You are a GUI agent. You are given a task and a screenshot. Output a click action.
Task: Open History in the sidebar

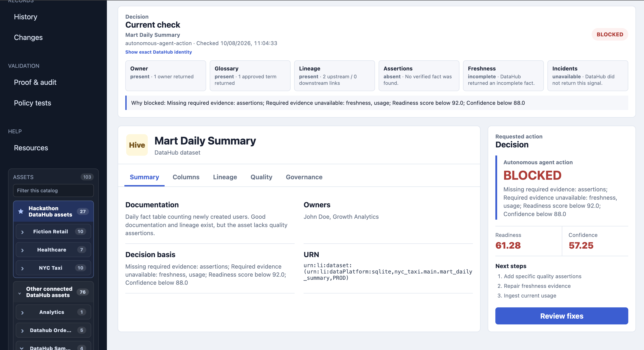(x=26, y=17)
